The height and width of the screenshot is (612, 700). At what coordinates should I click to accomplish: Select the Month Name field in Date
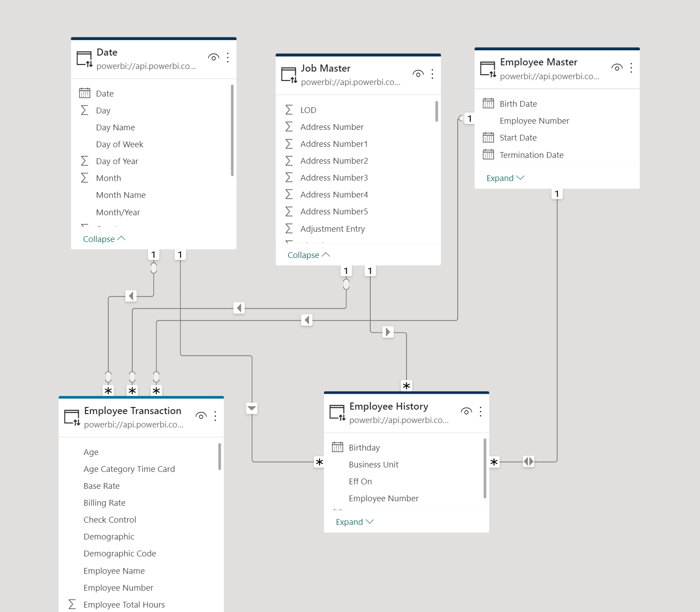(x=121, y=195)
